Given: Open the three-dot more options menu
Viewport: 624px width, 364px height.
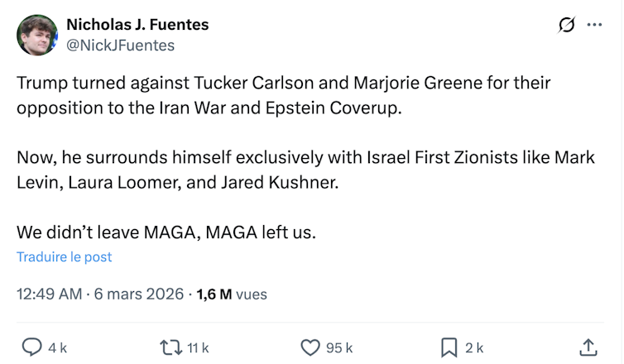Looking at the screenshot, I should pos(594,26).
